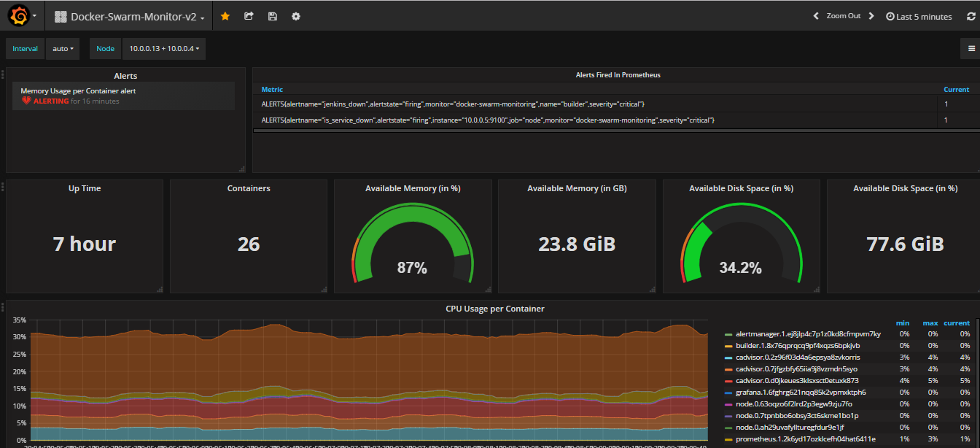Click the broken heart alerting icon
The width and height of the screenshot is (980, 448).
26,101
